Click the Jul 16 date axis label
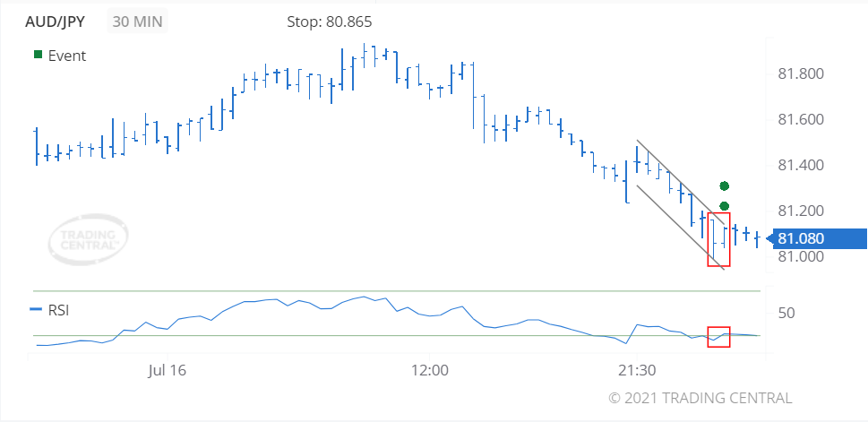 (x=167, y=371)
